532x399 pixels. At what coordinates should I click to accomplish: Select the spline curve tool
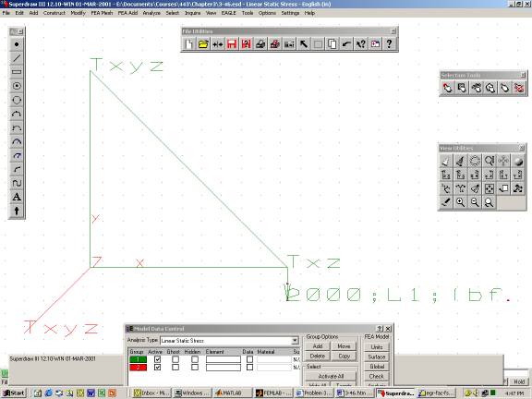click(x=17, y=183)
